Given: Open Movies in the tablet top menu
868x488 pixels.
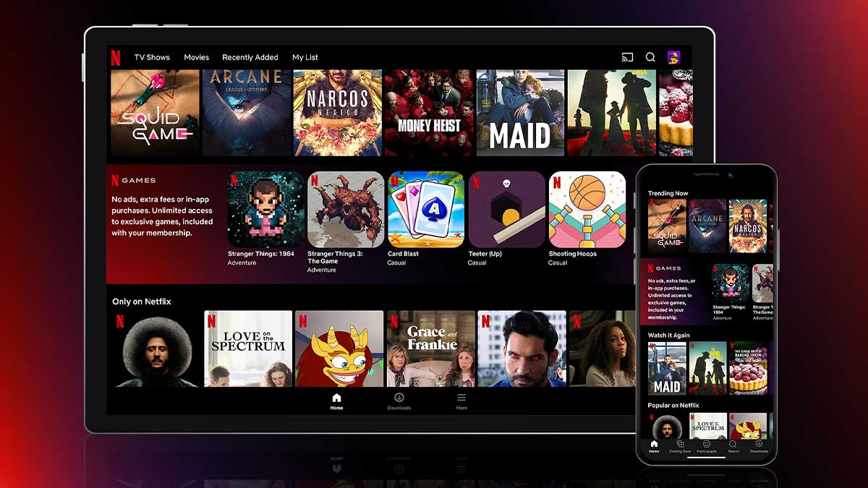Looking at the screenshot, I should (196, 57).
